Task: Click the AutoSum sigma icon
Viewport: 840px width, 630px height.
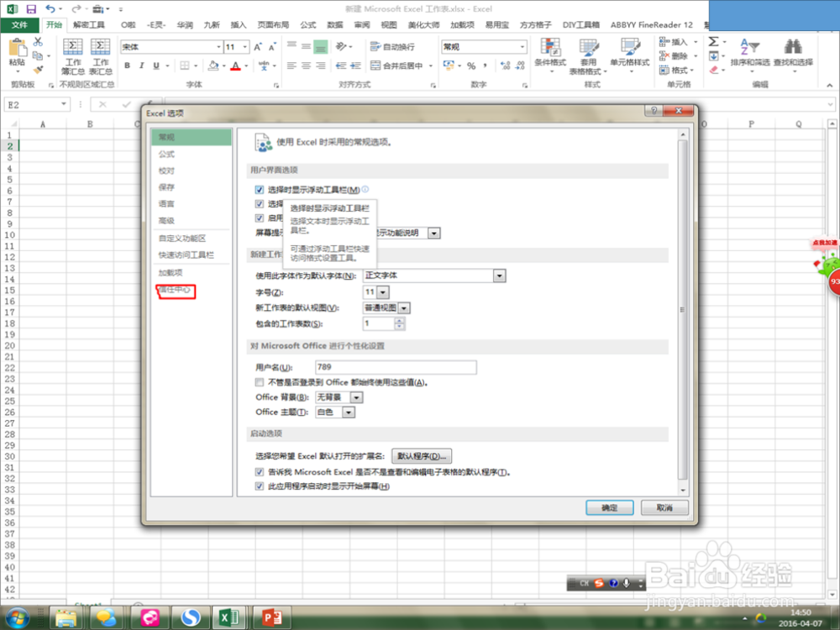Action: pos(713,42)
